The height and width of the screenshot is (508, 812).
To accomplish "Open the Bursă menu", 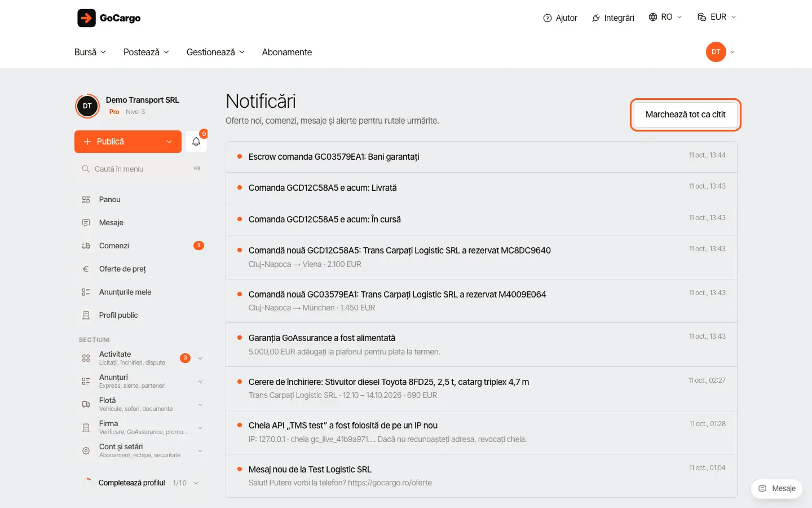I will pos(90,52).
